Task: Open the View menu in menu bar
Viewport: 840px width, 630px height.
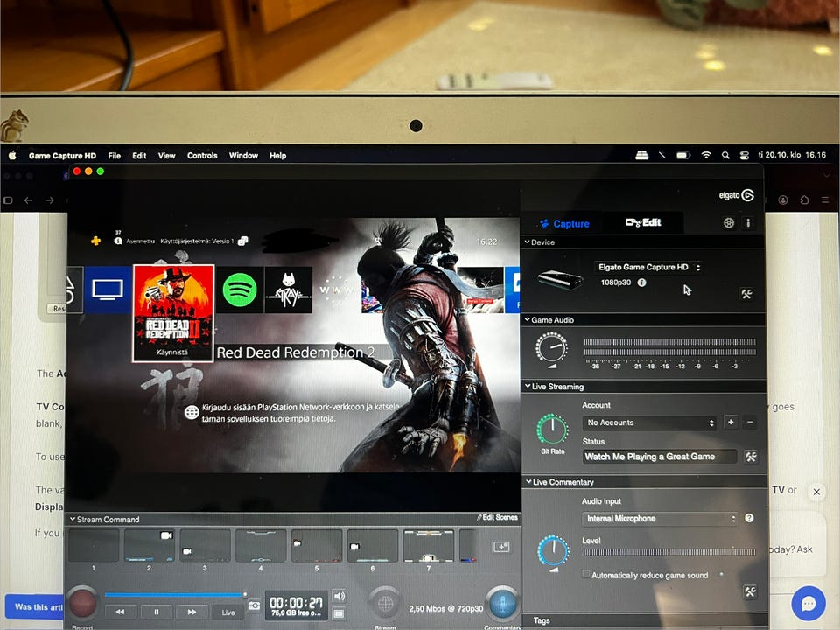Action: pyautogui.click(x=166, y=156)
